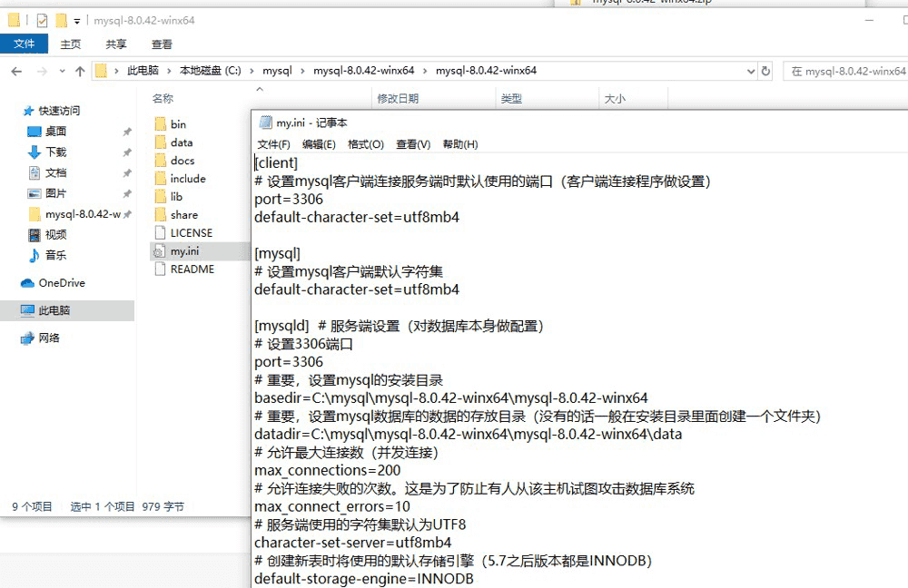Open Notepad 文件(F) menu
Viewport: 908px width, 588px height.
coord(273,144)
